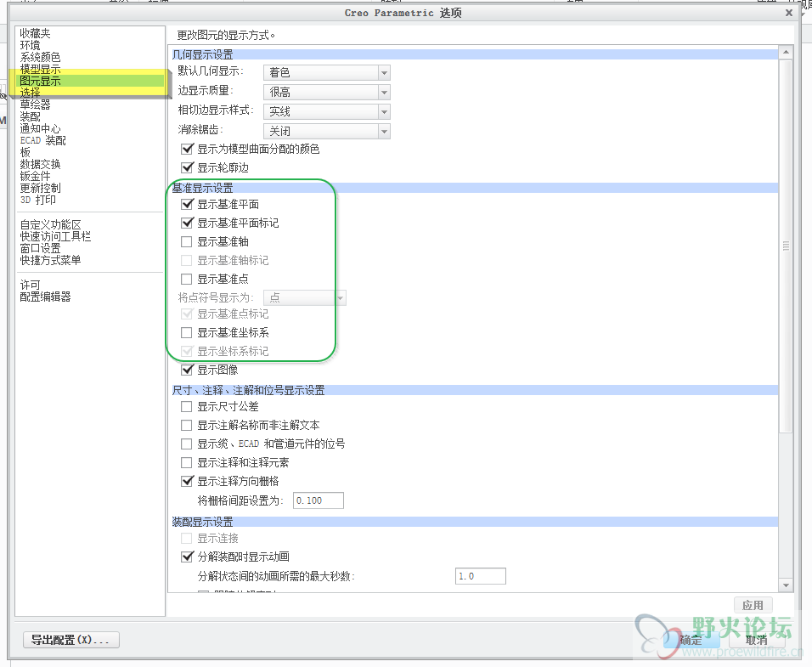Viewport: 812px width, 667px height.
Task: Select 环境 options category
Action: (30, 46)
